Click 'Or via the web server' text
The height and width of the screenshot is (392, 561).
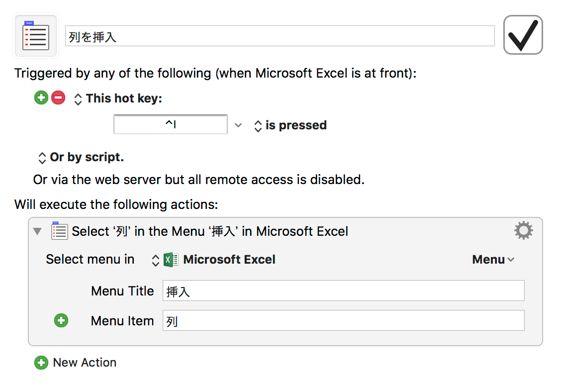pyautogui.click(x=199, y=180)
